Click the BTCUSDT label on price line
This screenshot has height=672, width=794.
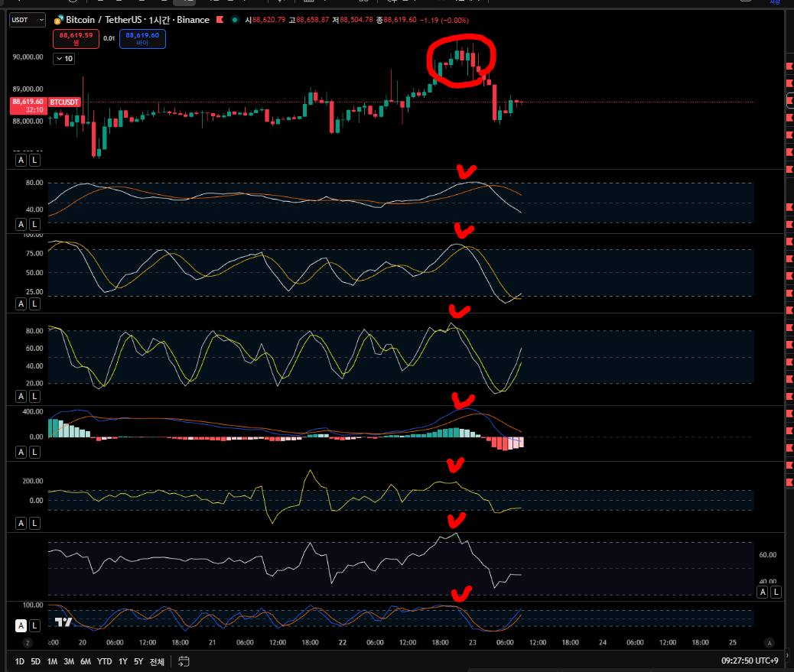coord(64,102)
